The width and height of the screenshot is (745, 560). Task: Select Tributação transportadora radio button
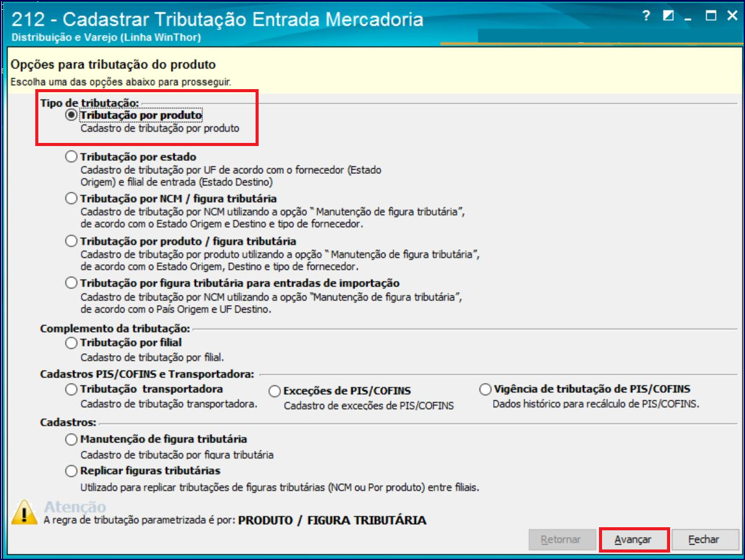tap(72, 389)
